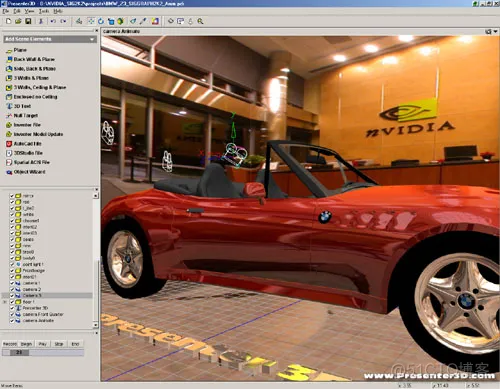Click the eyedropper toolbar icon
This screenshot has width=500, height=389.
click(x=143, y=21)
